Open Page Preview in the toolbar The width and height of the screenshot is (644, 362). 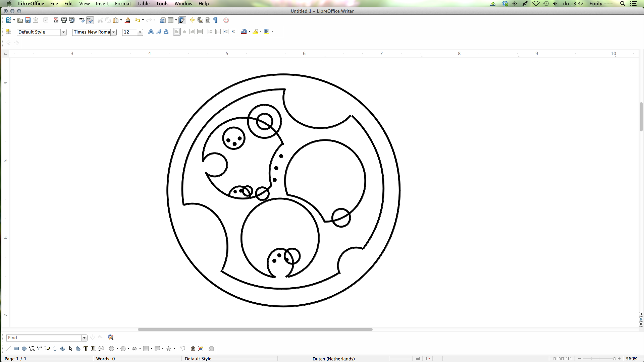click(72, 20)
